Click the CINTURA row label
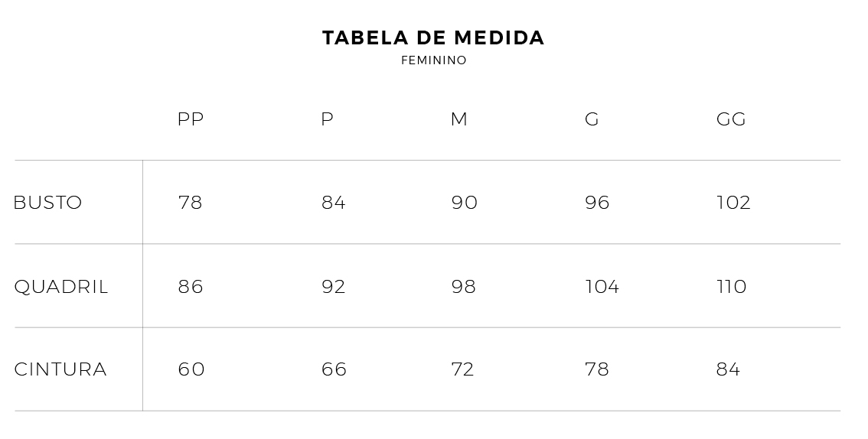Viewport: 868px width, 439px height. [60, 369]
